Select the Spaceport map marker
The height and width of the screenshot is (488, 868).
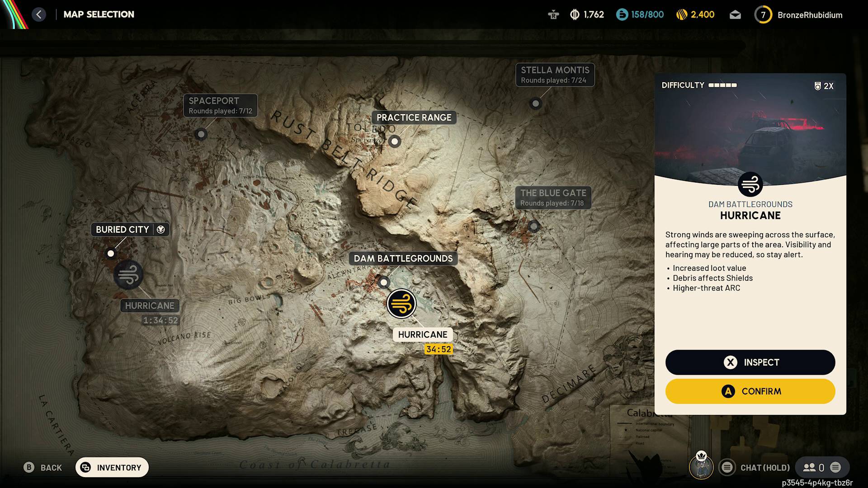tap(201, 134)
